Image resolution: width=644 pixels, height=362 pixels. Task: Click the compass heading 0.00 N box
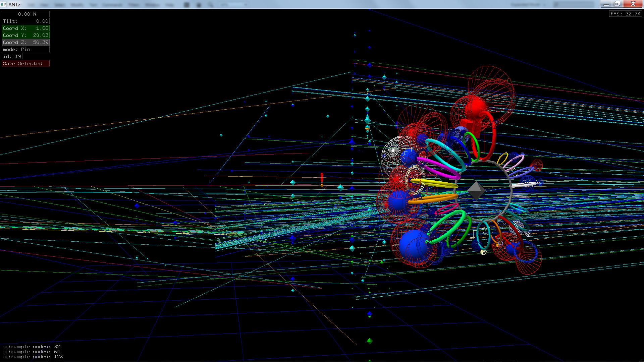[25, 14]
